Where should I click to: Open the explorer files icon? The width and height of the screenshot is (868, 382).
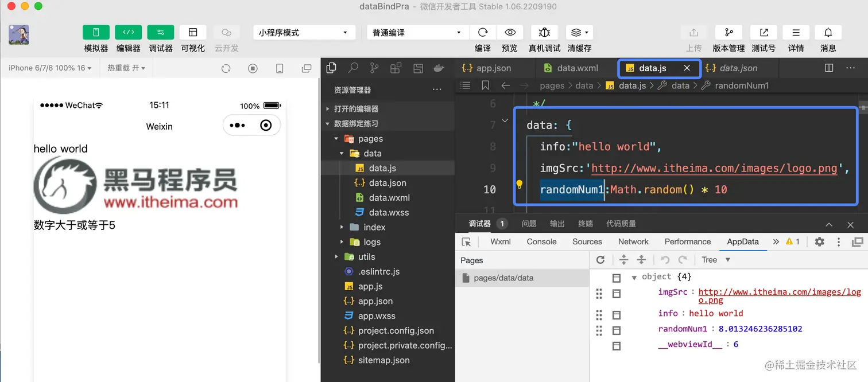click(x=331, y=68)
